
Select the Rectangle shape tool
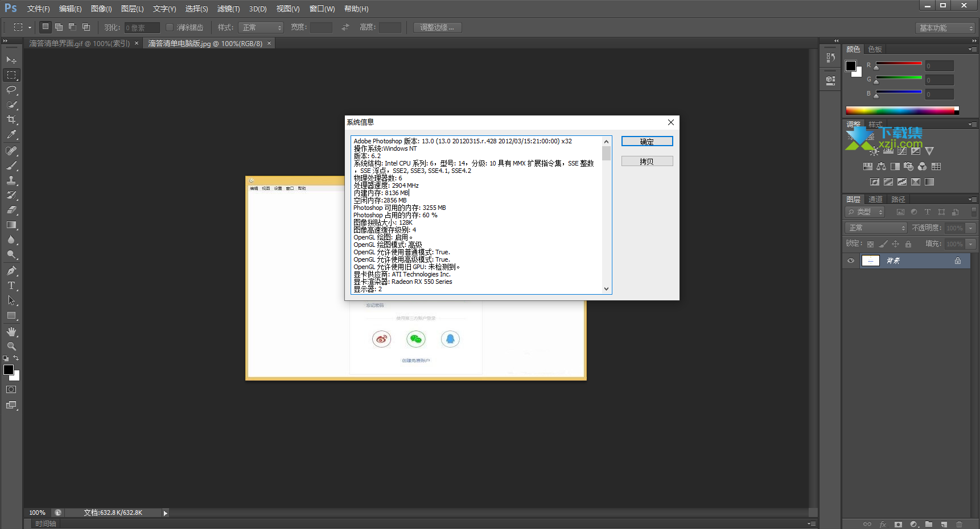click(11, 315)
